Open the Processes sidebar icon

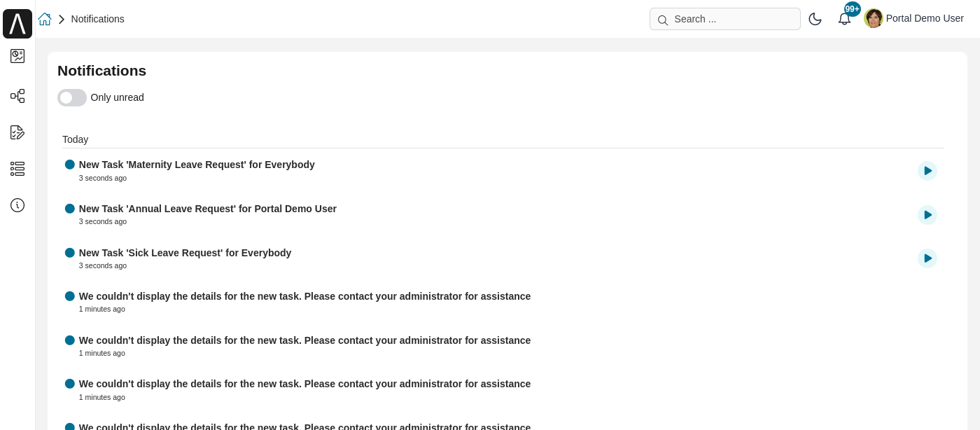17,96
